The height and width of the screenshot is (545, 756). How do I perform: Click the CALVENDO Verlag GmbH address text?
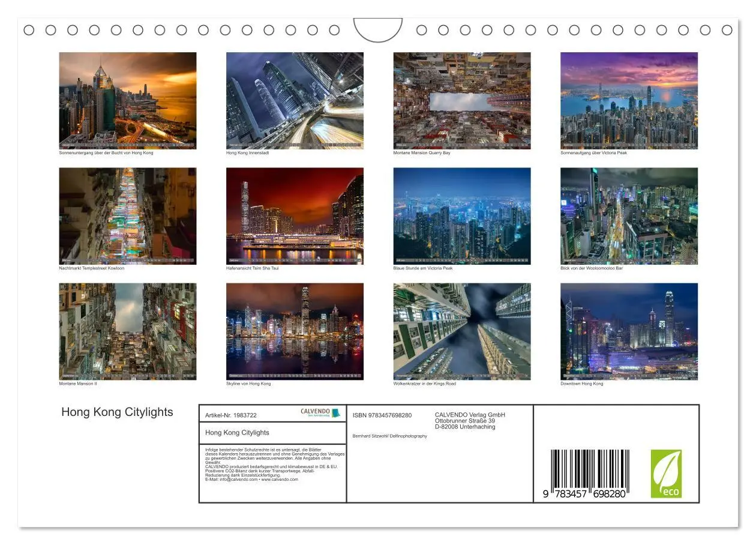coord(470,421)
